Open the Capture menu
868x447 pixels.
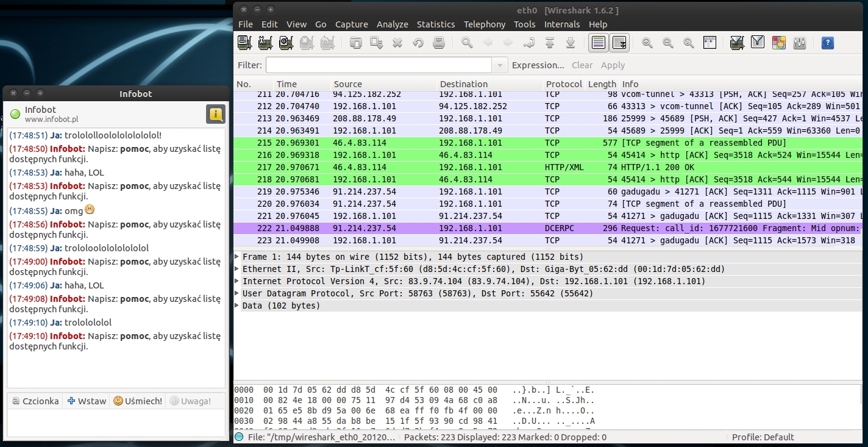(x=352, y=24)
